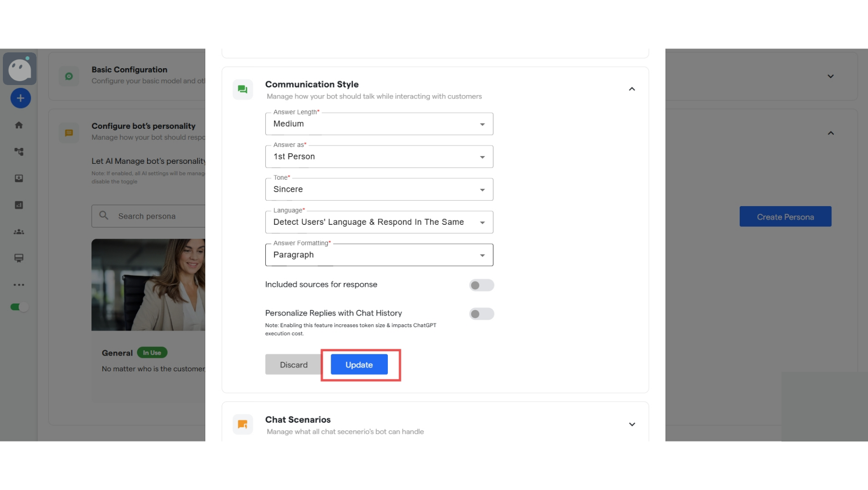
Task: Open the team users icon in sidebar
Action: (x=19, y=232)
